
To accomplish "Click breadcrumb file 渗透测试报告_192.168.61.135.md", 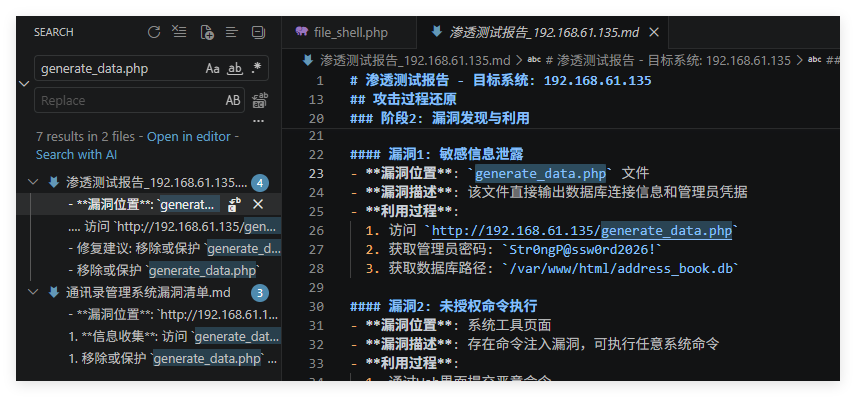I will 414,60.
